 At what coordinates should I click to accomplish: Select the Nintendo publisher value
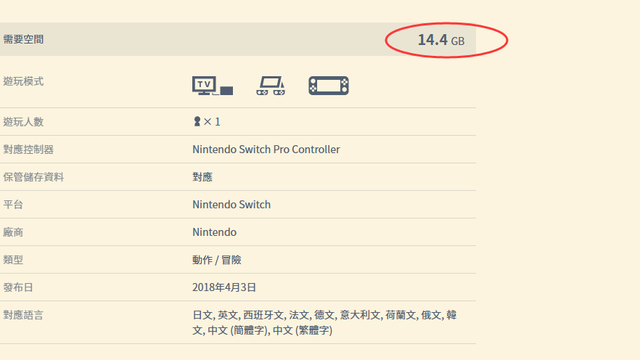point(214,232)
